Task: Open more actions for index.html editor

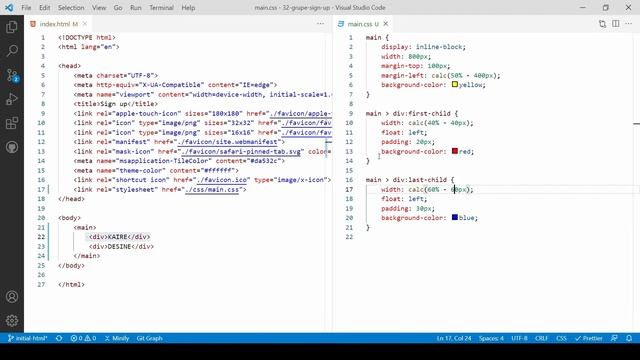Action: point(320,24)
